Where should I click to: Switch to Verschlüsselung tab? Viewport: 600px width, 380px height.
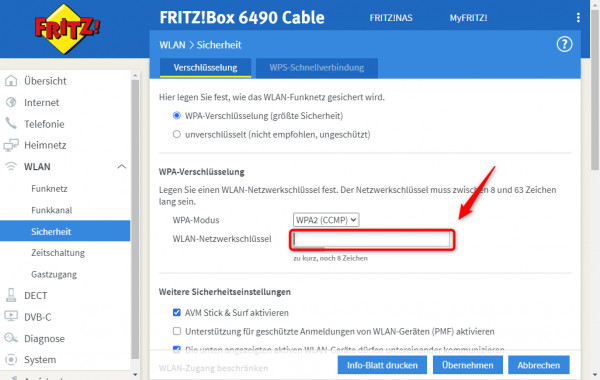coord(205,68)
